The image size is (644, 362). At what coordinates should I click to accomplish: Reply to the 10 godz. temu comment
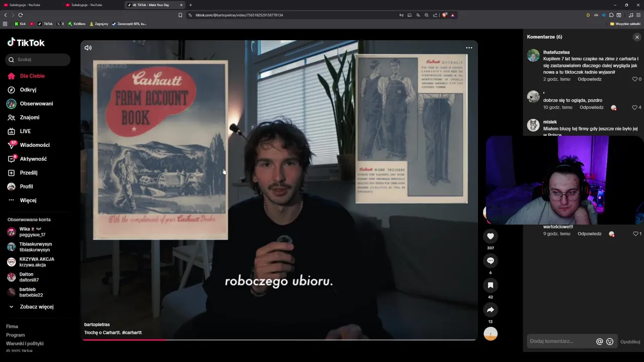click(x=591, y=107)
